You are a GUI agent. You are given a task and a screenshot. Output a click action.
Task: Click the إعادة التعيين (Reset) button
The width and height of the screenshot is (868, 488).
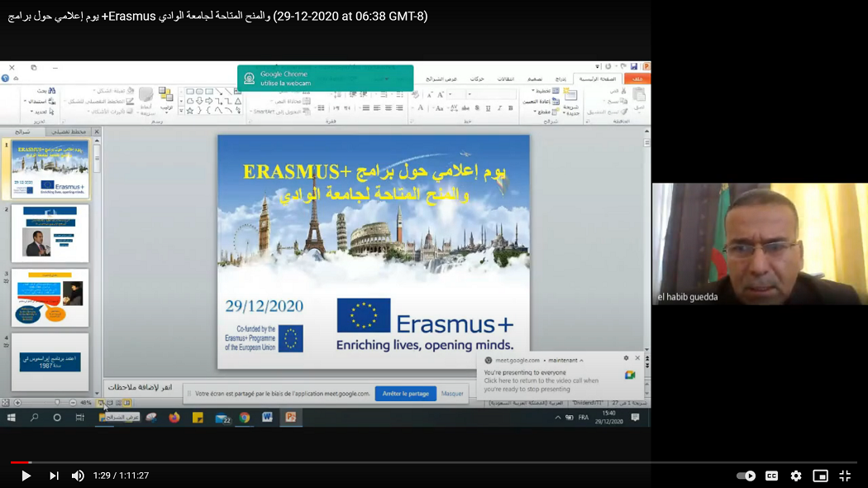(x=541, y=102)
